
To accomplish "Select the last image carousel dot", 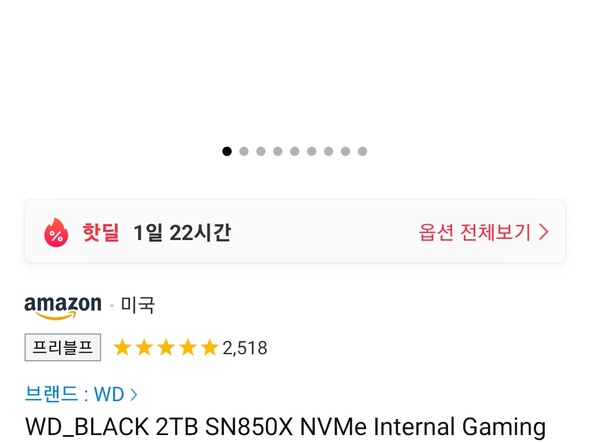I will (362, 151).
